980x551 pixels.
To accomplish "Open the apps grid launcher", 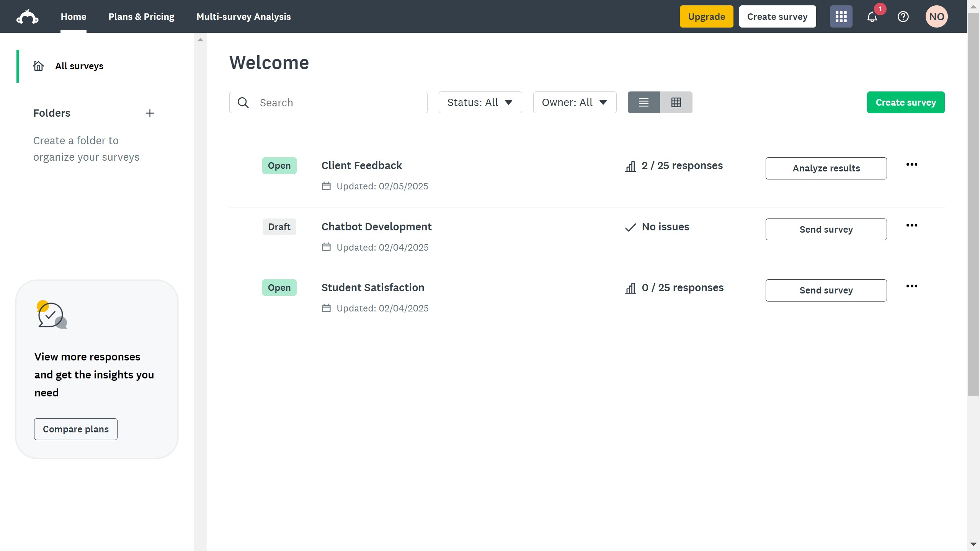I will 841,16.
